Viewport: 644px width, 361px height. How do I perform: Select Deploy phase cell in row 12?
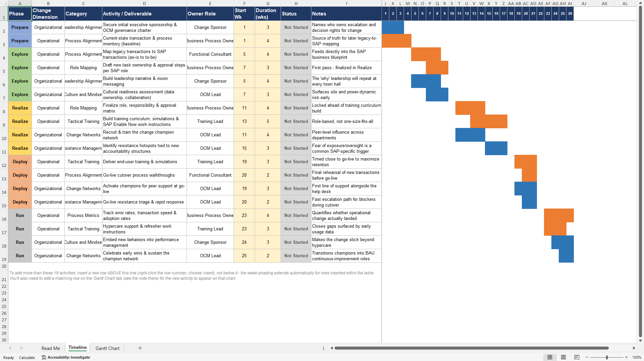click(20, 162)
